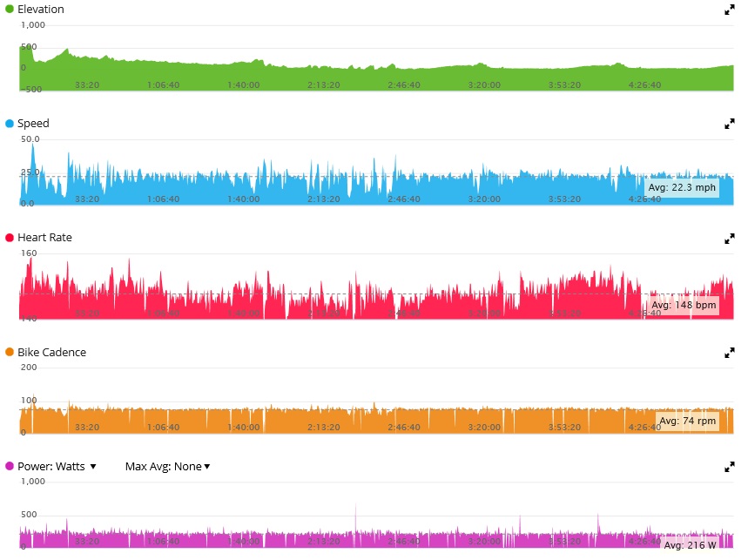Click the Bike Cadence chart title
The image size is (748, 560).
tap(52, 352)
